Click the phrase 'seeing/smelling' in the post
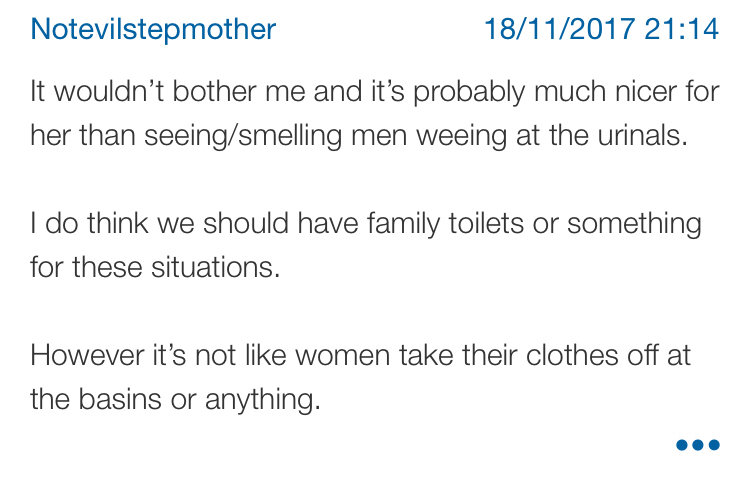 [243, 136]
